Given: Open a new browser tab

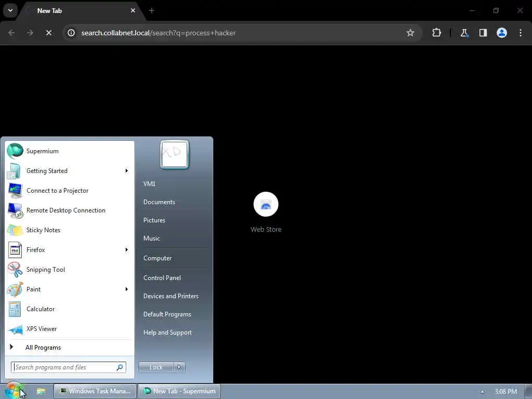Looking at the screenshot, I should [x=152, y=10].
